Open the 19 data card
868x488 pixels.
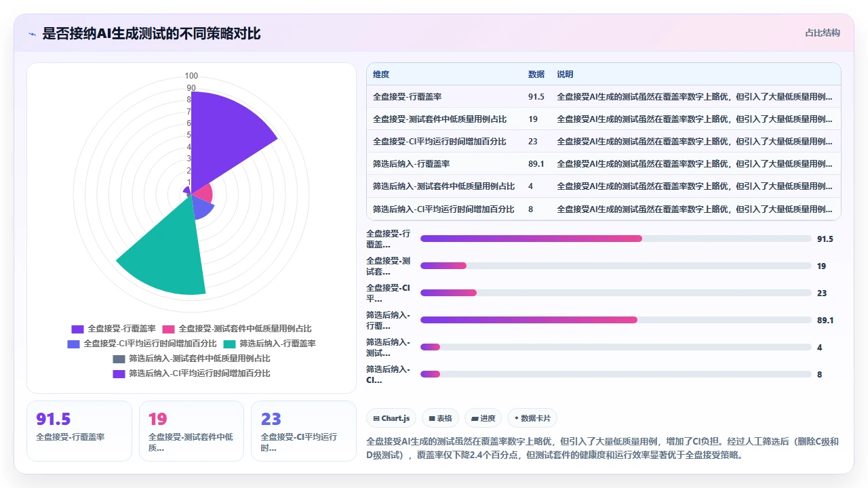(x=191, y=431)
